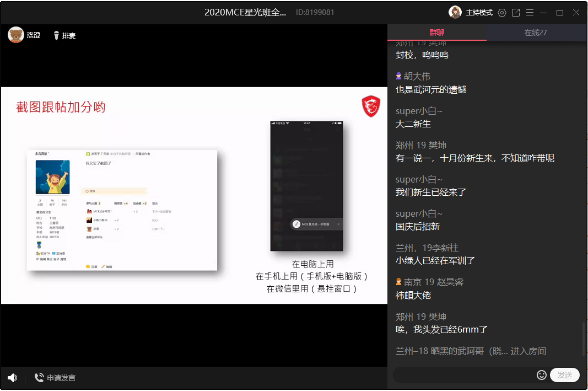Click the phone screenshot on the slide

[307, 186]
